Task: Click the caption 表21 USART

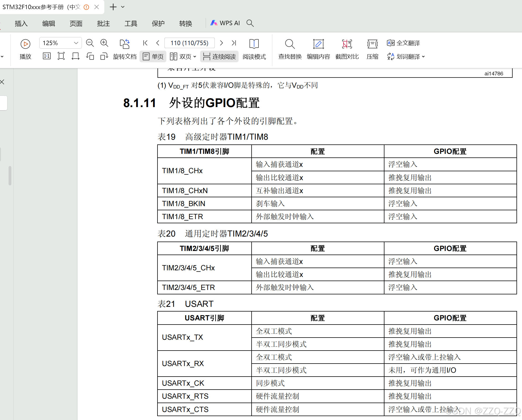Action: tap(185, 304)
